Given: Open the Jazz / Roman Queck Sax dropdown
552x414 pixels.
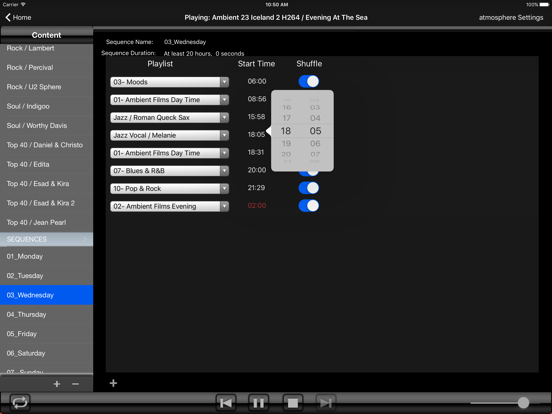Looking at the screenshot, I should click(224, 118).
